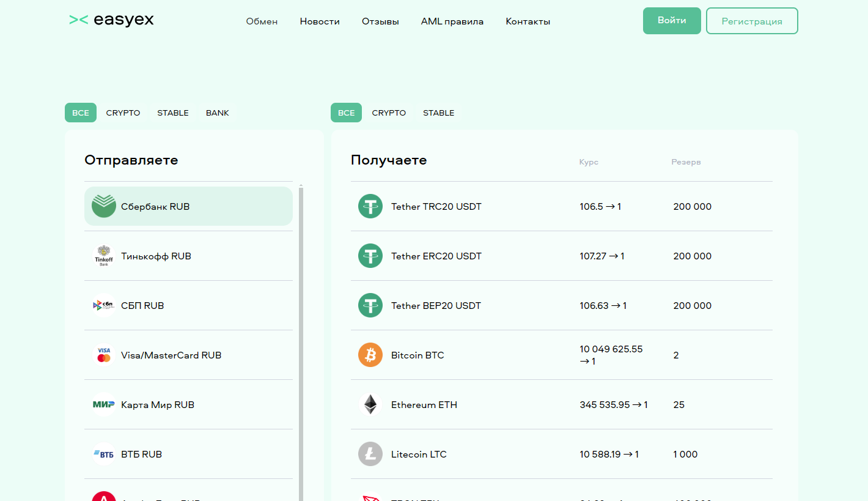The width and height of the screenshot is (868, 501).
Task: Click the rate 106.5 → 1
Action: coord(600,207)
